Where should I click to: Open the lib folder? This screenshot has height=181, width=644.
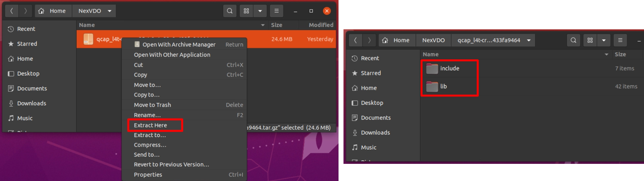443,86
